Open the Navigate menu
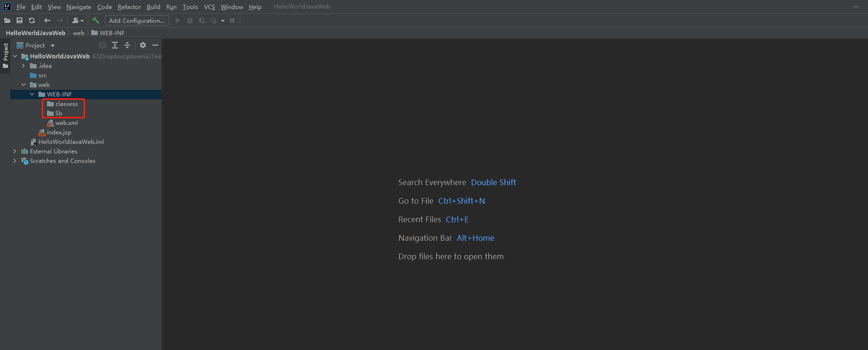 coord(79,7)
